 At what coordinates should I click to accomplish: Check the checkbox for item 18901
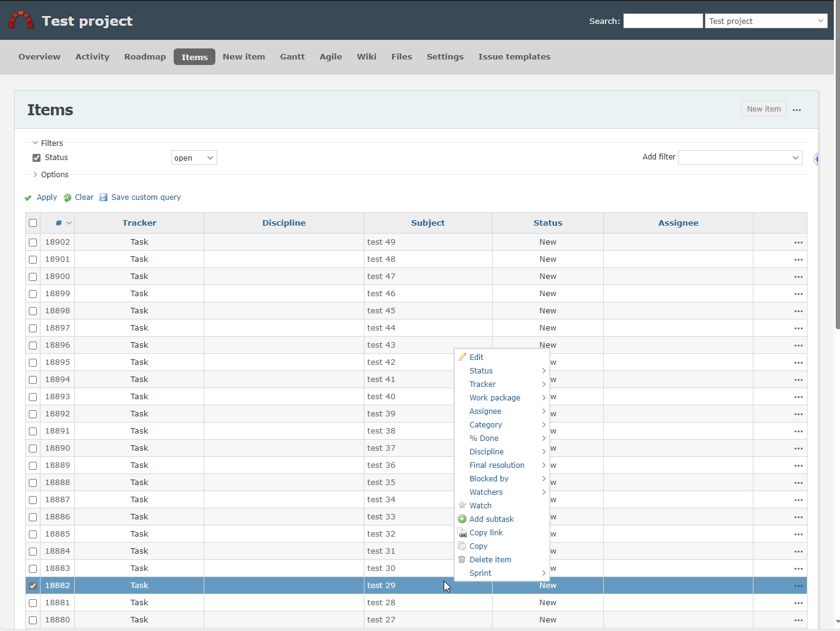click(33, 259)
